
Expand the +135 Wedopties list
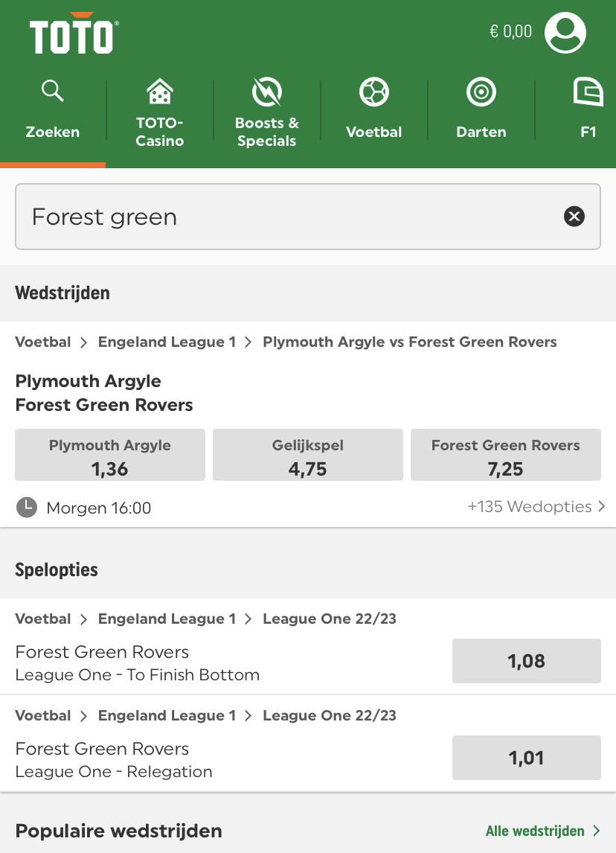click(x=536, y=507)
